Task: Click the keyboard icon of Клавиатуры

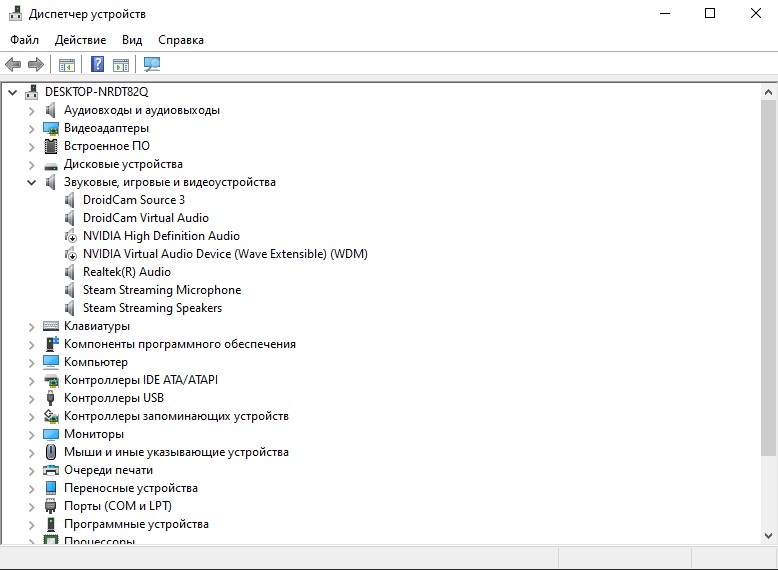Action: pyautogui.click(x=51, y=326)
